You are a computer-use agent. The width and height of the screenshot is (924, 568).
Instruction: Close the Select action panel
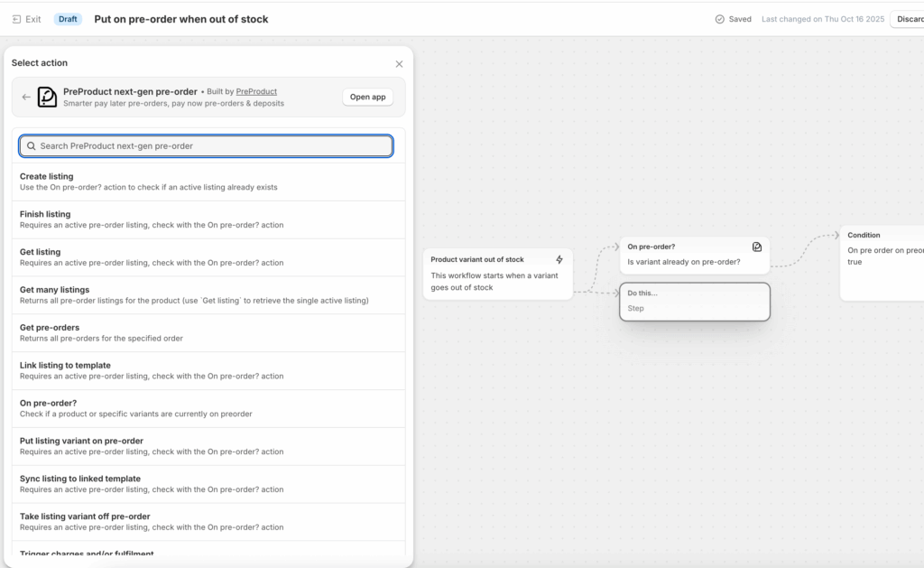tap(399, 64)
